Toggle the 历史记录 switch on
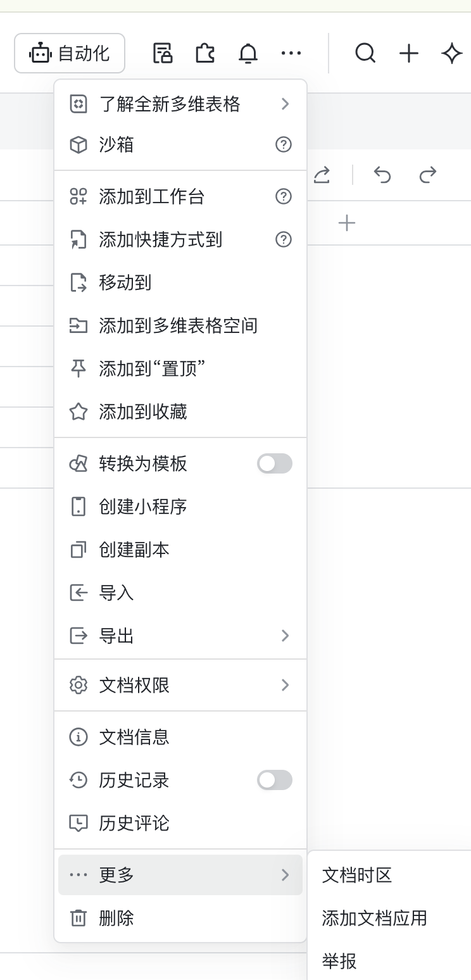 (274, 780)
